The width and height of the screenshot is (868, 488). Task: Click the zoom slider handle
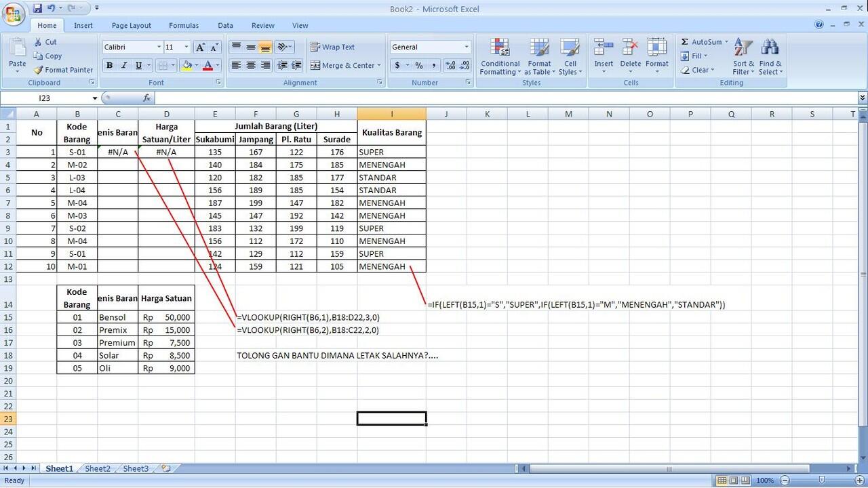pos(822,481)
